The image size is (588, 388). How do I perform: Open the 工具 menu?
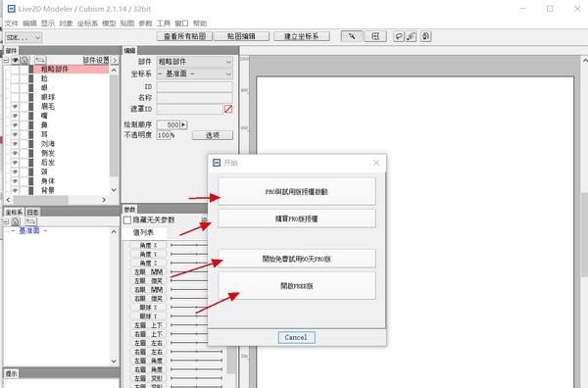click(x=164, y=24)
